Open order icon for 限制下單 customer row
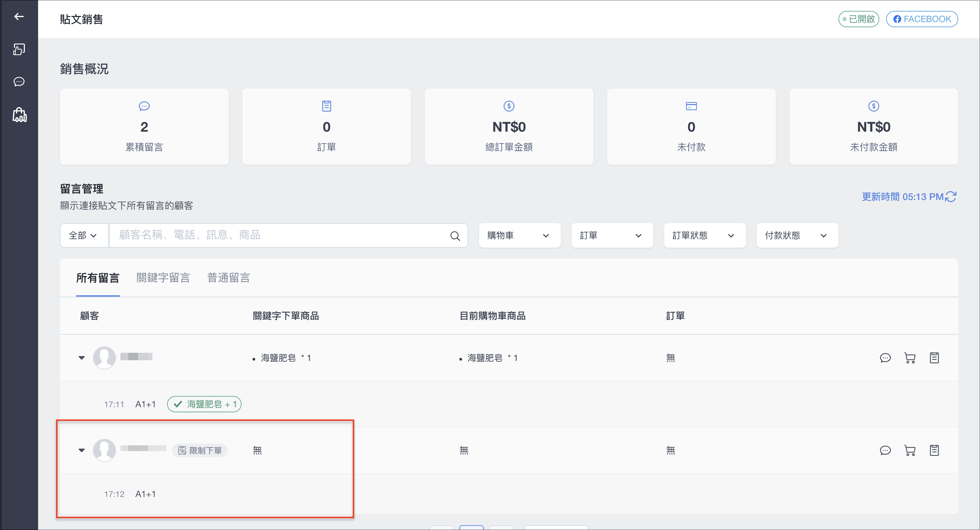This screenshot has height=530, width=980. tap(934, 450)
